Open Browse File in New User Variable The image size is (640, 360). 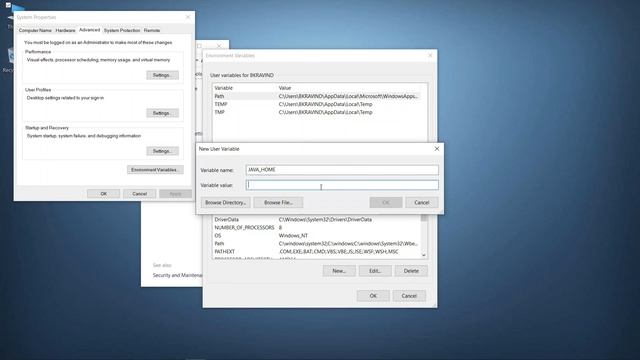278,202
